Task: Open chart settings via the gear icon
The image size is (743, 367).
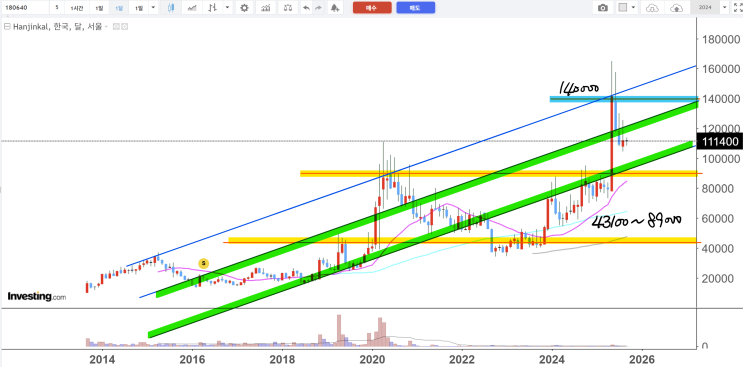Action: pos(244,8)
